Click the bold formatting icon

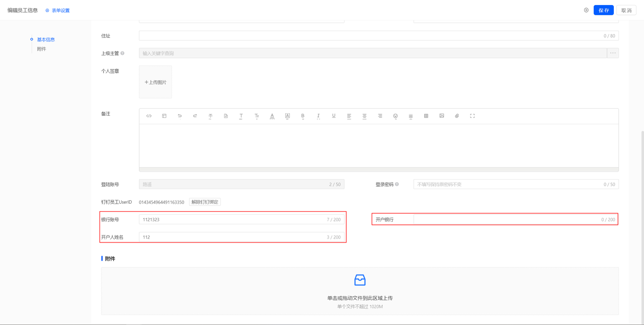pos(303,116)
